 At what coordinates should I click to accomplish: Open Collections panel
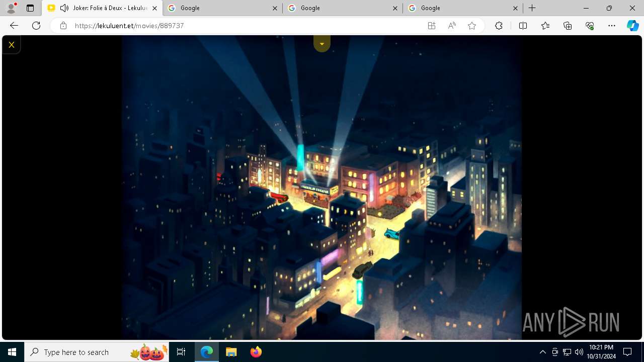click(x=568, y=26)
